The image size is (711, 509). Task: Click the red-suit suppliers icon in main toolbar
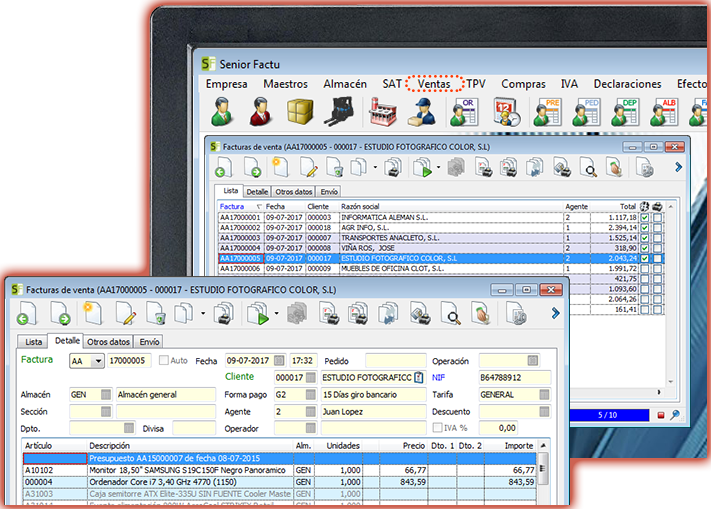(261, 111)
